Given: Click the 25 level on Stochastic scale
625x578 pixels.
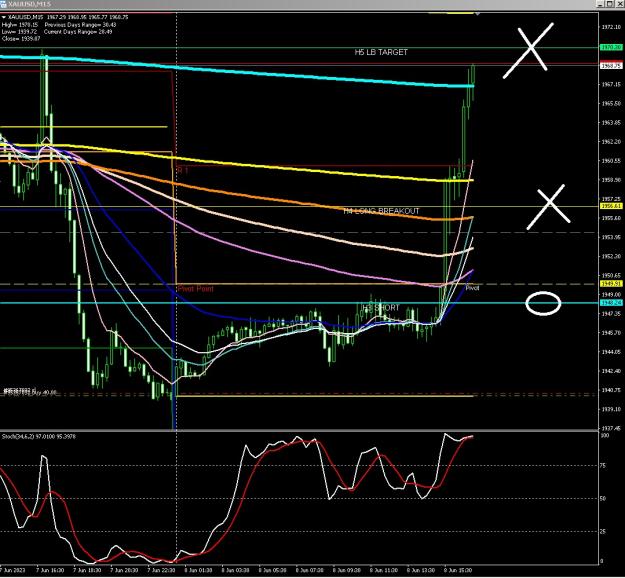Looking at the screenshot, I should (x=603, y=532).
